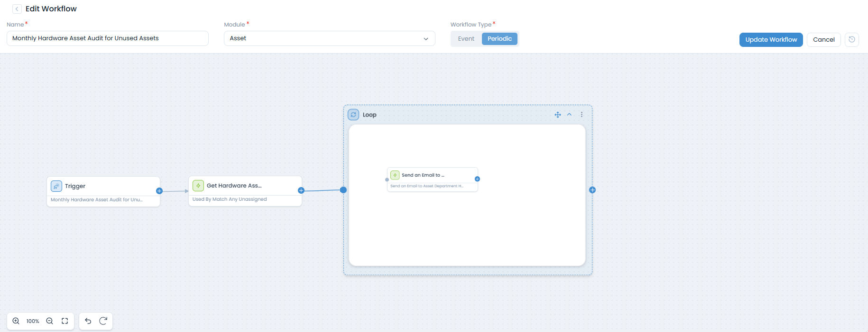Screen dimensions: 868x332
Task: Switch workflow type to Event
Action: pos(466,39)
